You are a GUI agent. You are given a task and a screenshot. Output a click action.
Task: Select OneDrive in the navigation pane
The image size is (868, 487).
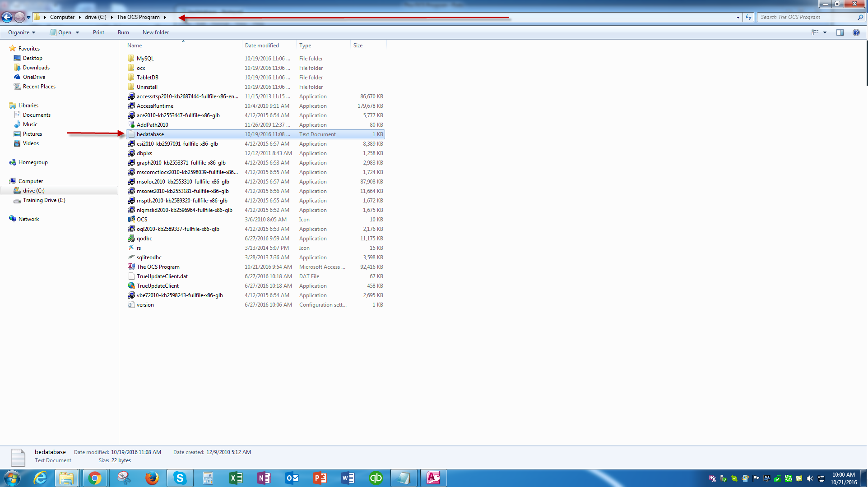pyautogui.click(x=34, y=77)
